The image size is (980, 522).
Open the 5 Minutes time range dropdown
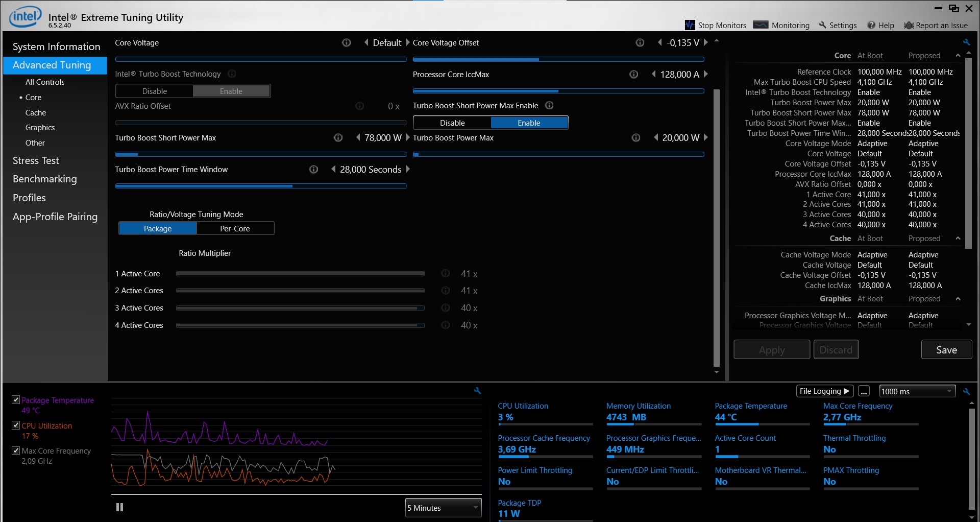pyautogui.click(x=444, y=508)
